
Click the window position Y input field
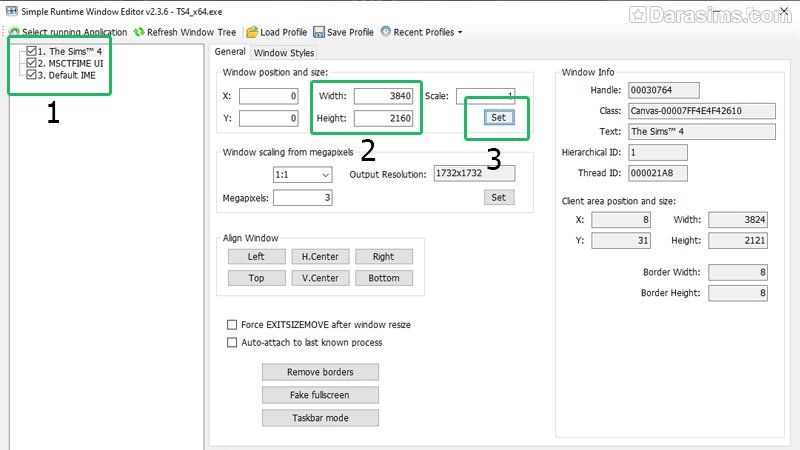pyautogui.click(x=268, y=118)
